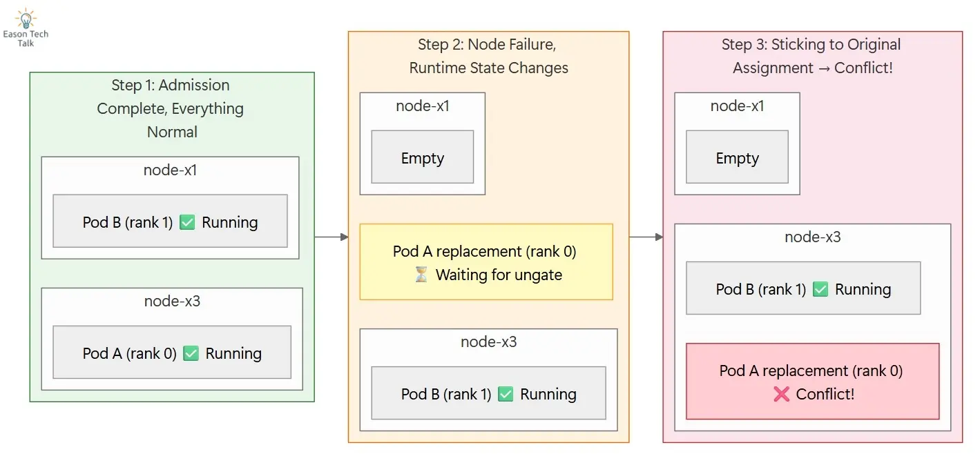Click the node-x1 label in Step 1

click(171, 170)
